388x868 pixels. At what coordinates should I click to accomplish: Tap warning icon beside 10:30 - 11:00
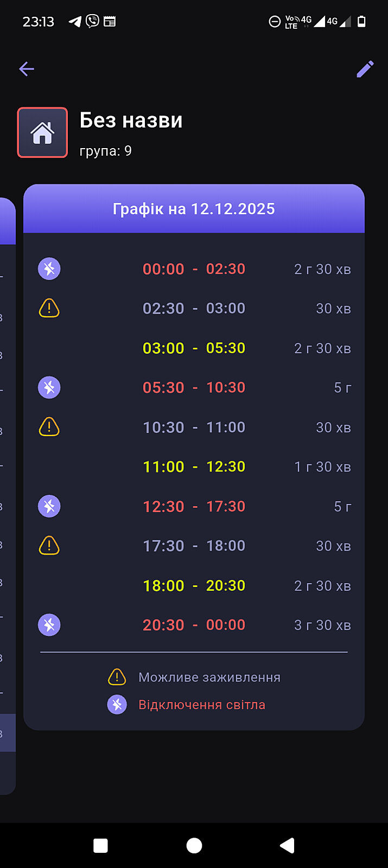coord(49,427)
